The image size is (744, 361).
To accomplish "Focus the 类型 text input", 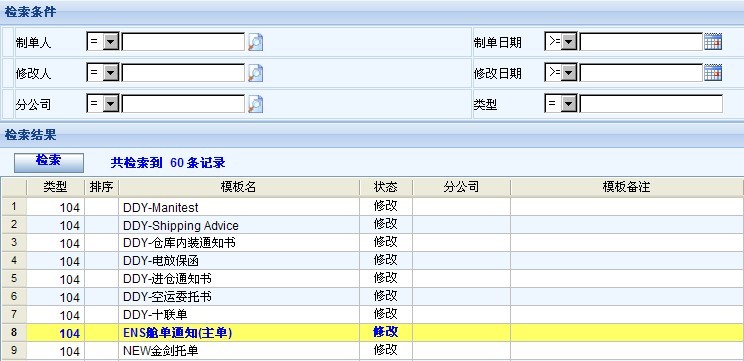I will tap(651, 104).
